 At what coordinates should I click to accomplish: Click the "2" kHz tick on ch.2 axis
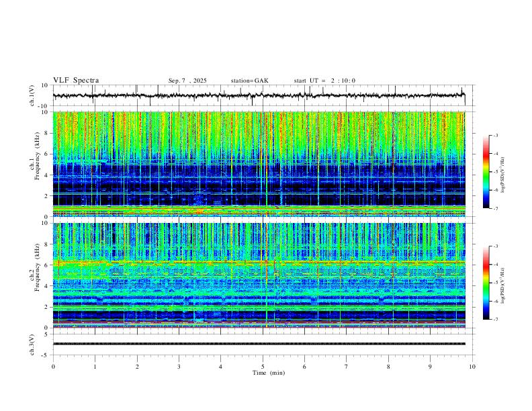coord(47,307)
